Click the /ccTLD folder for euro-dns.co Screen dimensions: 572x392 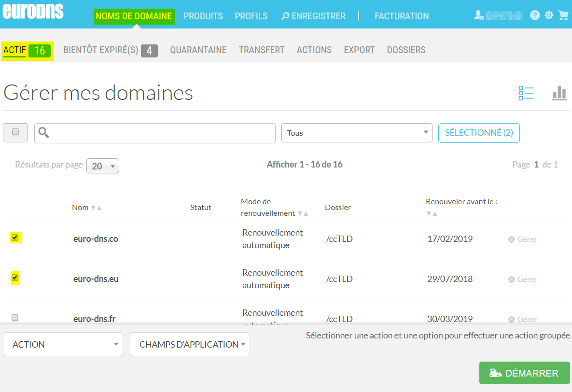point(339,238)
